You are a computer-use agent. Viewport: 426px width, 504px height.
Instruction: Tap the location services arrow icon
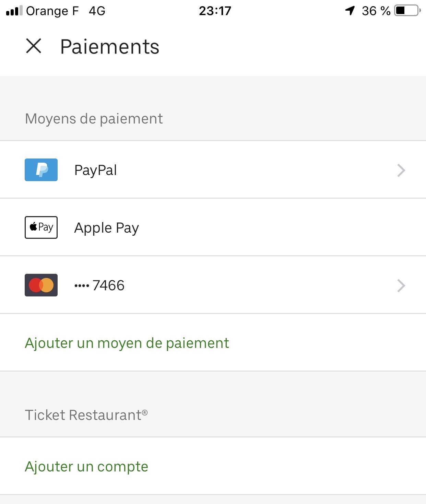click(350, 11)
